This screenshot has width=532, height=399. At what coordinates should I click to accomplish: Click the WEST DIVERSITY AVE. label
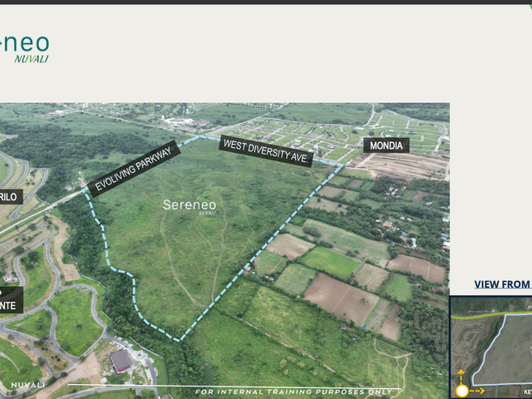[266, 151]
